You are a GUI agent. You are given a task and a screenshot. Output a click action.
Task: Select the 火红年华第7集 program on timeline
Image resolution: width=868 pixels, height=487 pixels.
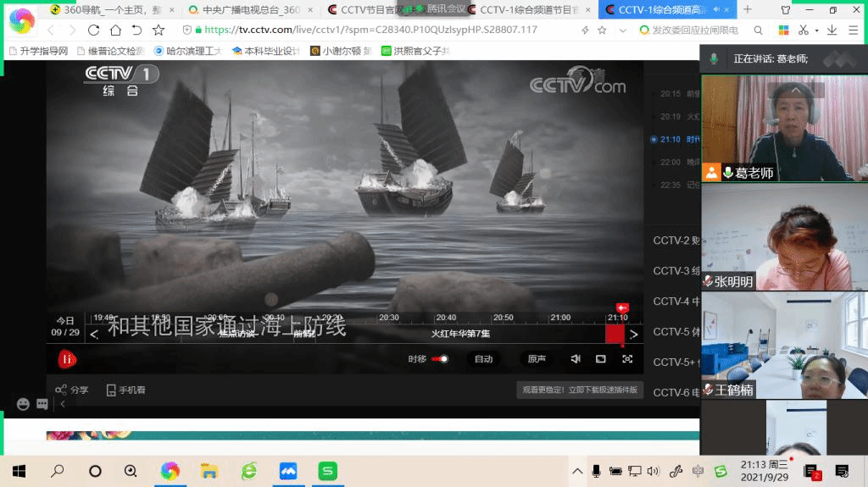460,334
